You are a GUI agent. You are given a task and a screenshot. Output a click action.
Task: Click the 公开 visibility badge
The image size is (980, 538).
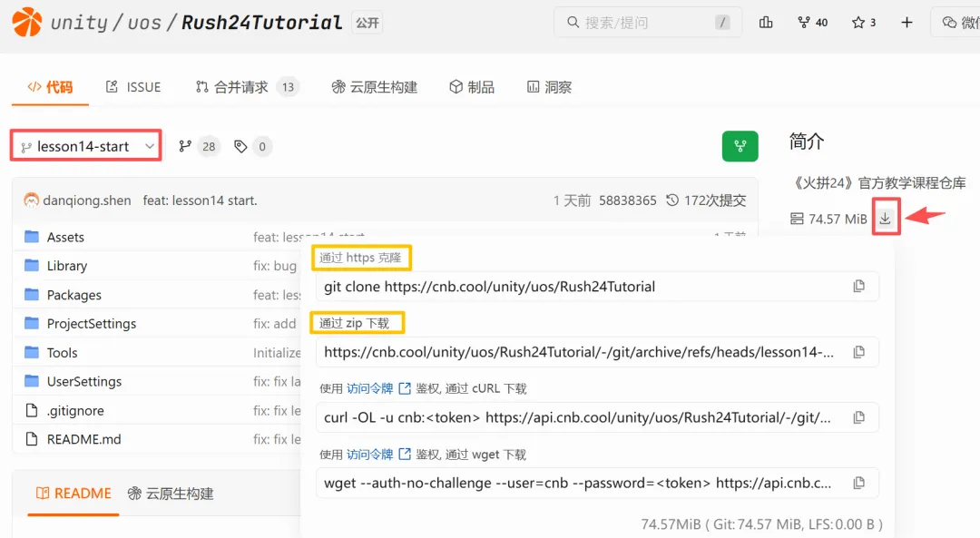(x=367, y=23)
